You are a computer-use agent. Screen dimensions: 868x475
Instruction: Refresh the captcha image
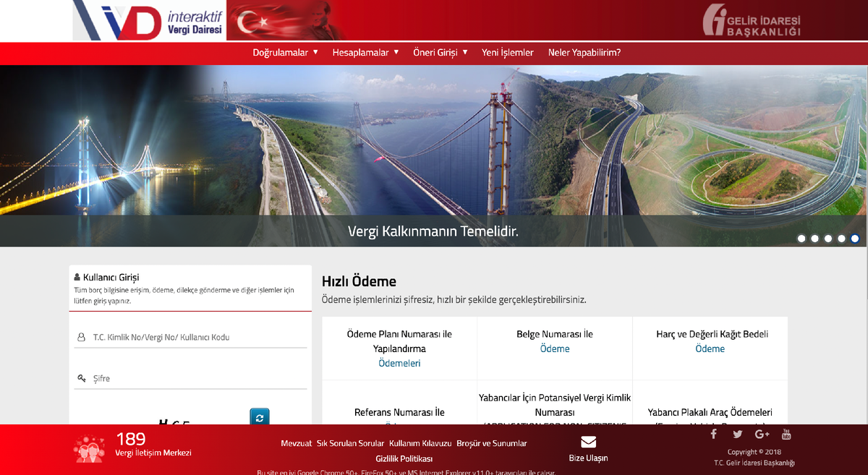coord(260,417)
